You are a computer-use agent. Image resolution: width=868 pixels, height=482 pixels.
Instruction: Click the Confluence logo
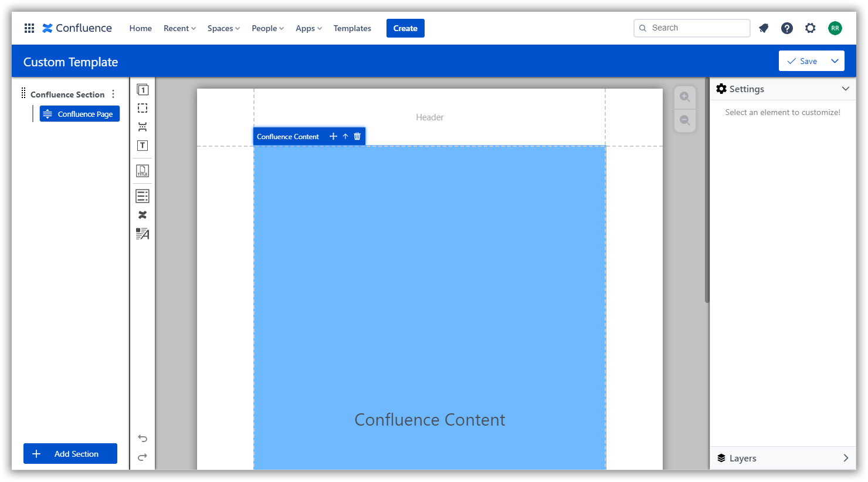coord(77,28)
